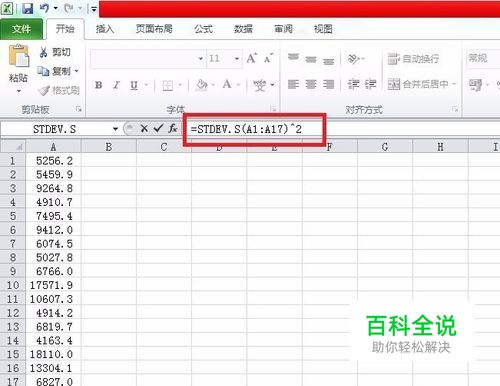Open the 视图 (View) tab
Image resolution: width=500 pixels, height=386 pixels.
point(323,29)
